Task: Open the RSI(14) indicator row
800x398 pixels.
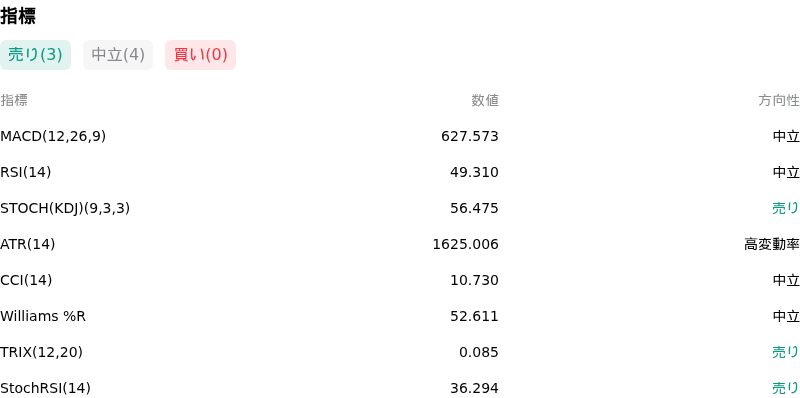Action: pyautogui.click(x=400, y=172)
